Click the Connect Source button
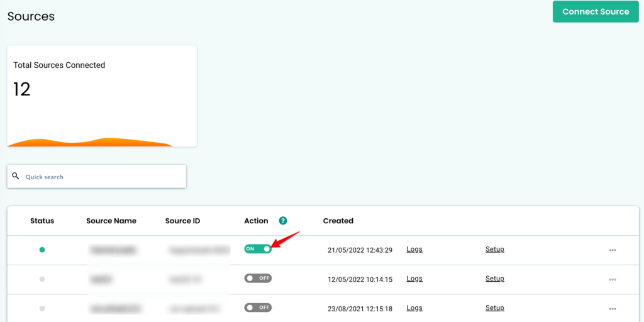This screenshot has width=644, height=322. 596,11
